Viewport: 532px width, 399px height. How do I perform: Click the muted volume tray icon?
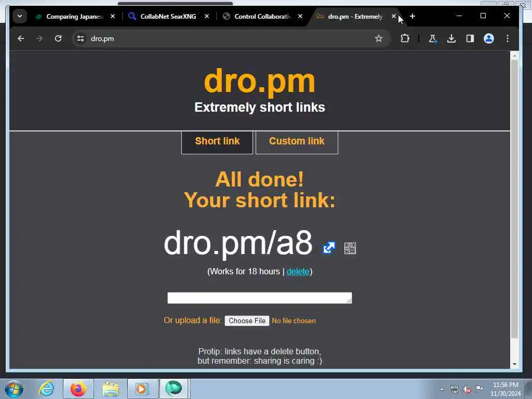point(467,390)
